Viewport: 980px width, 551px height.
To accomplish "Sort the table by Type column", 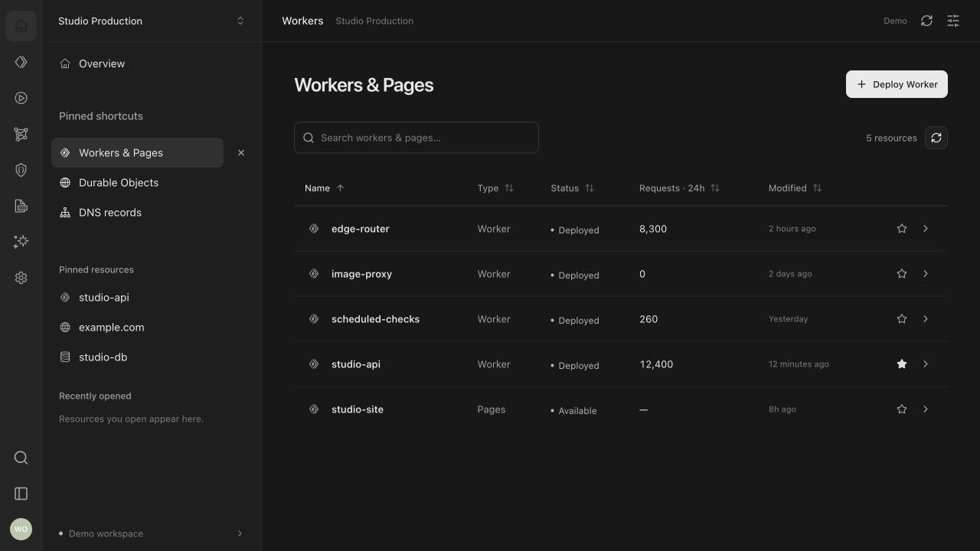I will click(495, 188).
